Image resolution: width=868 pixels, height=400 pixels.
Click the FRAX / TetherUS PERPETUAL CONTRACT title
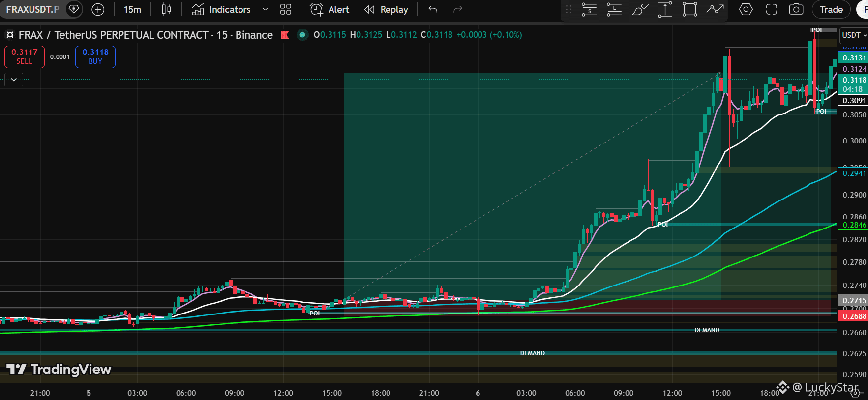pos(114,35)
